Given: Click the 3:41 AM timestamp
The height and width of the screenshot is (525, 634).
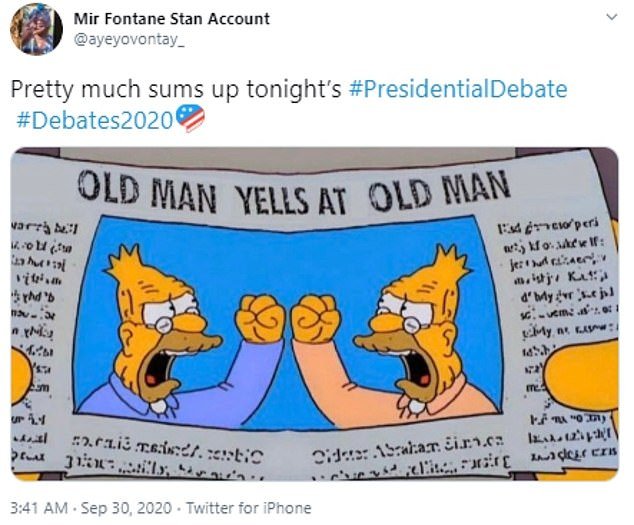Looking at the screenshot, I should point(39,508).
